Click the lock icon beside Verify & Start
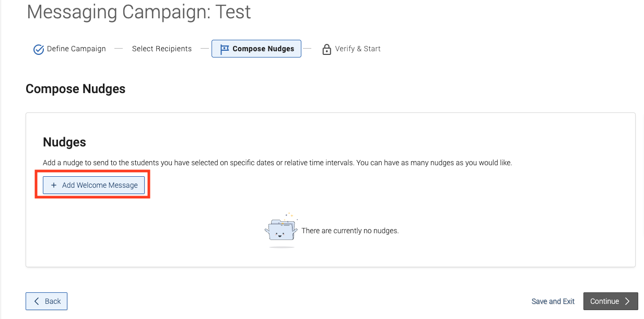This screenshot has height=319, width=644. point(327,49)
